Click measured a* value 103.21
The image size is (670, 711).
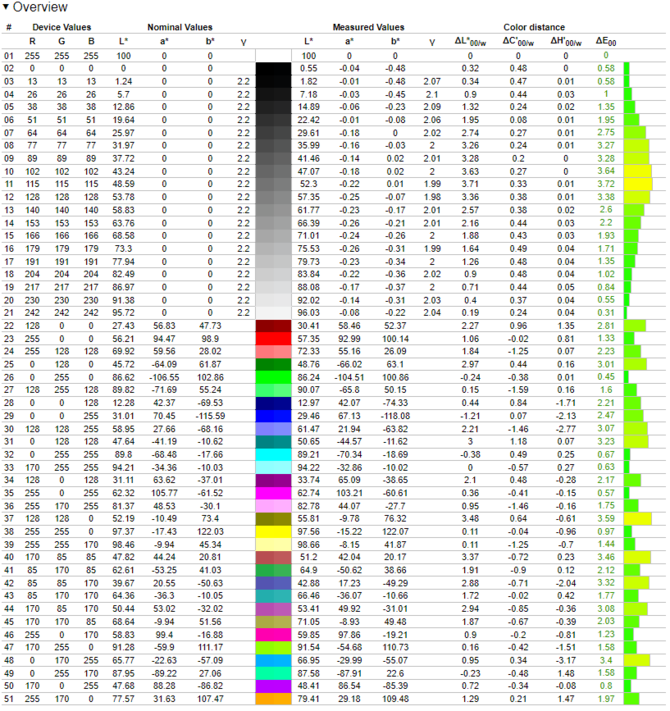[349, 493]
